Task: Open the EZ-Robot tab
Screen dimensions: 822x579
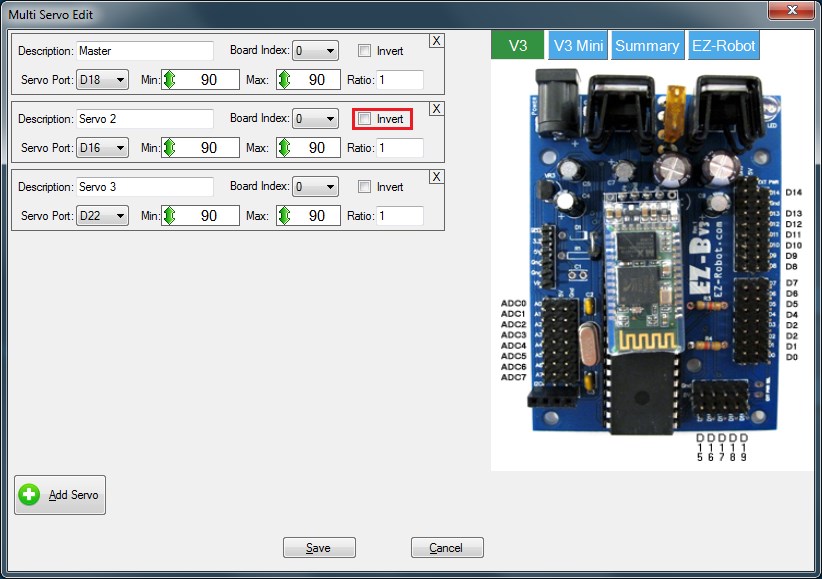Action: point(723,46)
